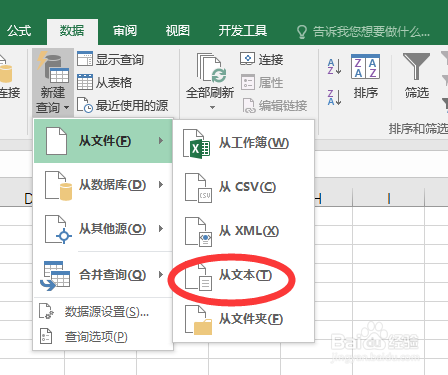This screenshot has height=375, width=448.
Task: Select 从工作簿(W) in submenu
Action: coord(243,143)
